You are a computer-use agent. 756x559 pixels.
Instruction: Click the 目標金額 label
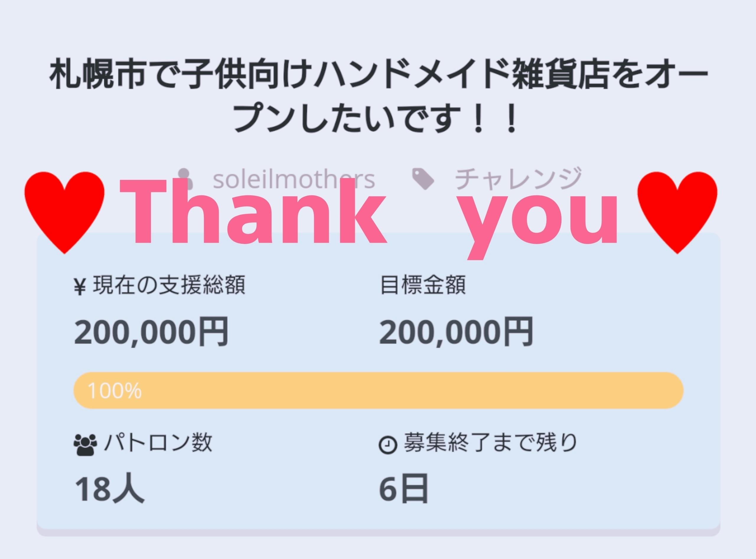pyautogui.click(x=423, y=285)
